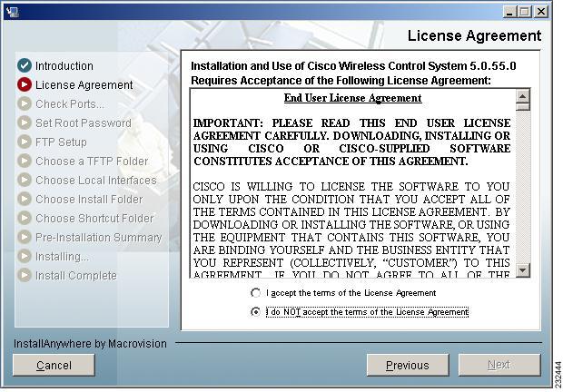Click the FTP Setup step label

(61, 142)
